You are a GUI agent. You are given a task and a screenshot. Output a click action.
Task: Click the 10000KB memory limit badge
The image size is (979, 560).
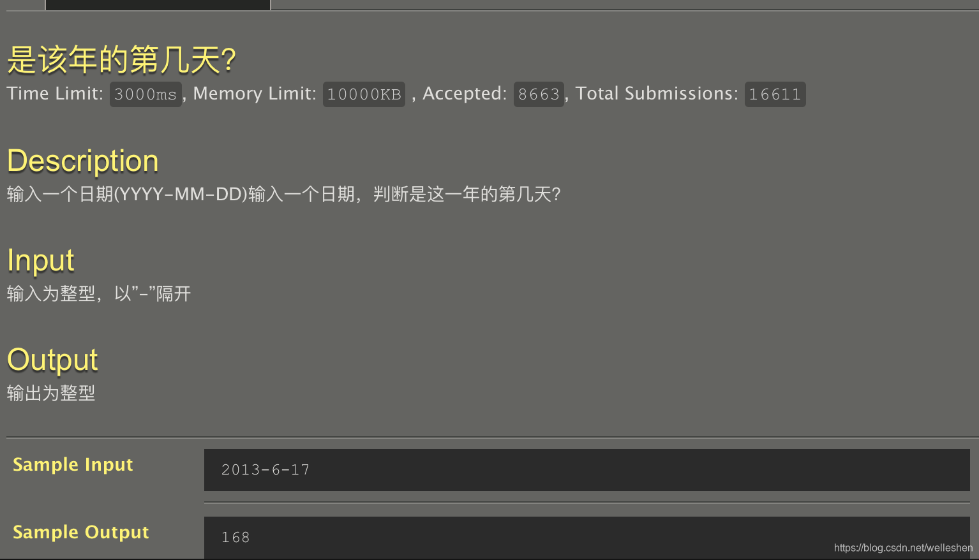coord(364,94)
